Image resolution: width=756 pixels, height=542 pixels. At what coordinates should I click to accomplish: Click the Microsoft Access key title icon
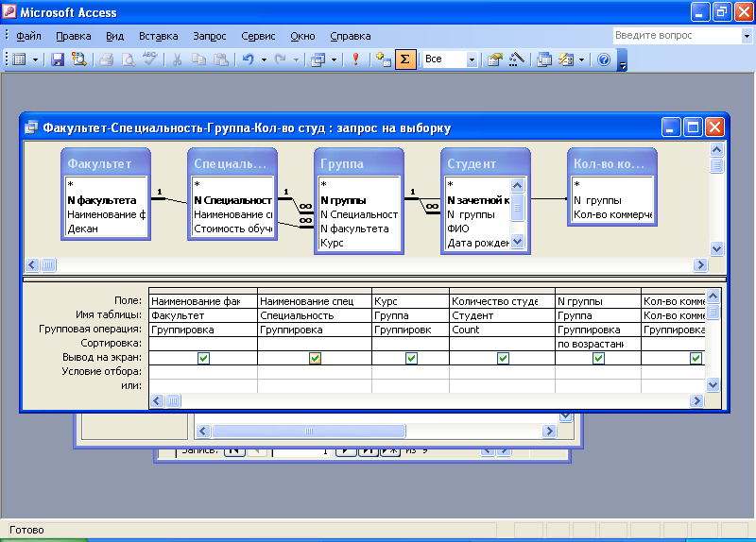tap(9, 12)
